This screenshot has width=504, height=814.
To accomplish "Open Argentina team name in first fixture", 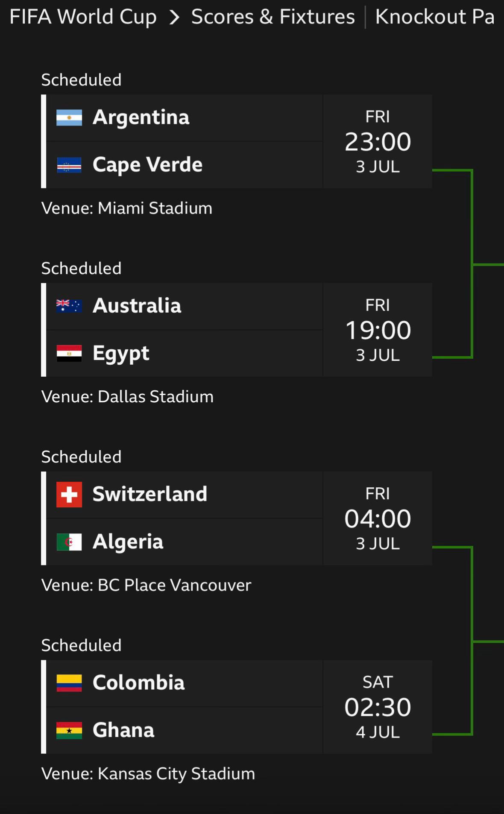I will 141,117.
